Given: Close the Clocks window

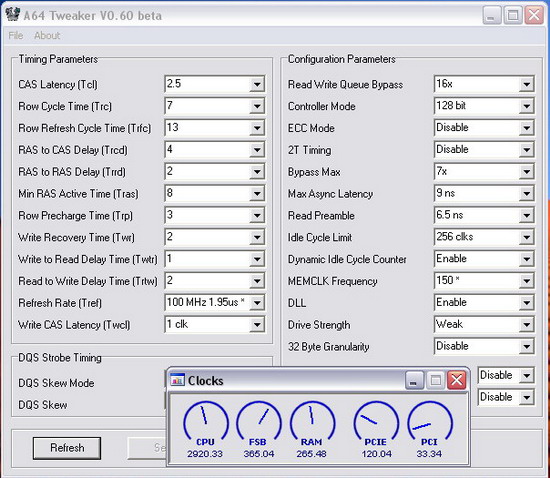Looking at the screenshot, I should pos(456,380).
